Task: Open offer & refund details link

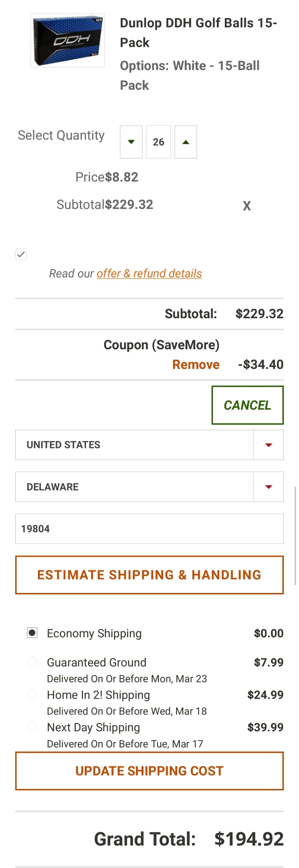Action: (149, 274)
